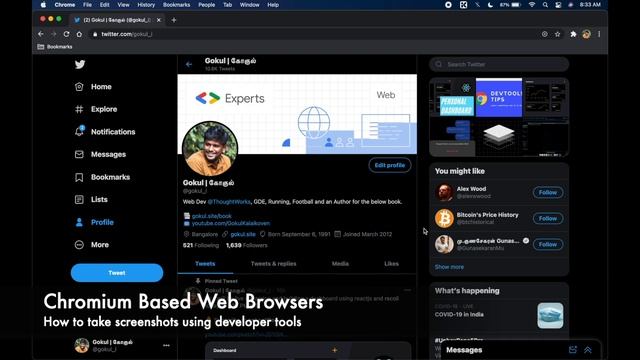The image size is (640, 360).
Task: Open the Bookmarks folder in bookmarks bar
Action: (x=55, y=47)
